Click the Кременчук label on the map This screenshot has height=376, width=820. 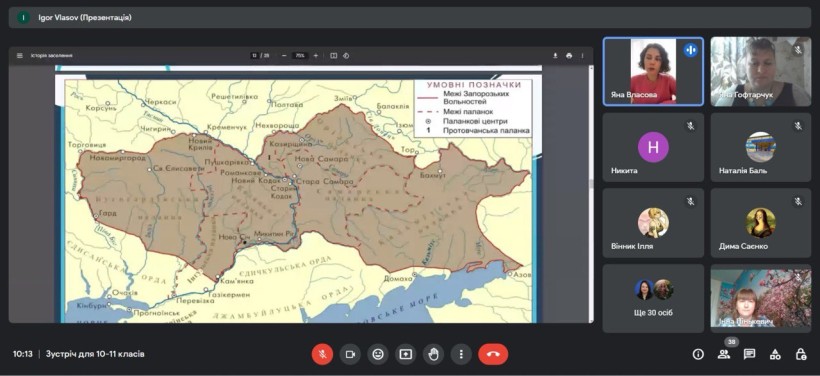pyautogui.click(x=226, y=127)
